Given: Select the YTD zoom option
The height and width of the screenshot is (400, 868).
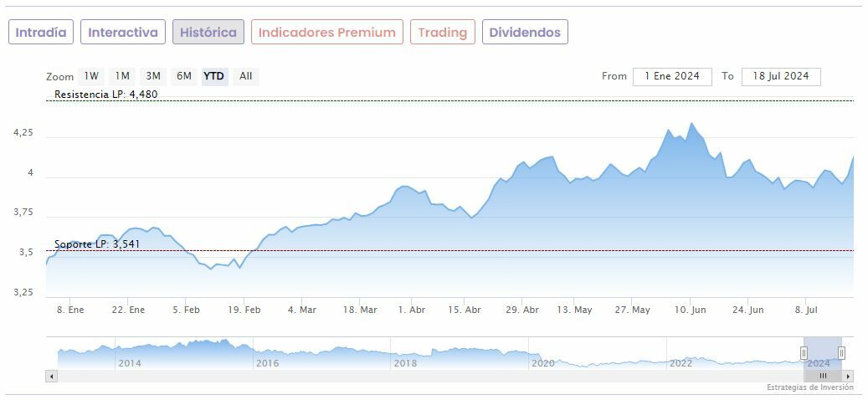Looking at the screenshot, I should tap(214, 76).
